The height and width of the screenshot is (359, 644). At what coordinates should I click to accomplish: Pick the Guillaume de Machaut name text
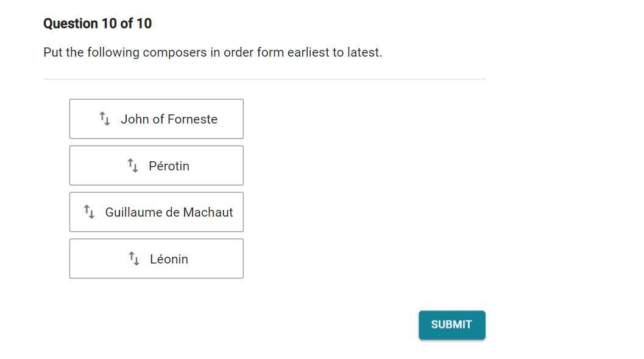(169, 212)
